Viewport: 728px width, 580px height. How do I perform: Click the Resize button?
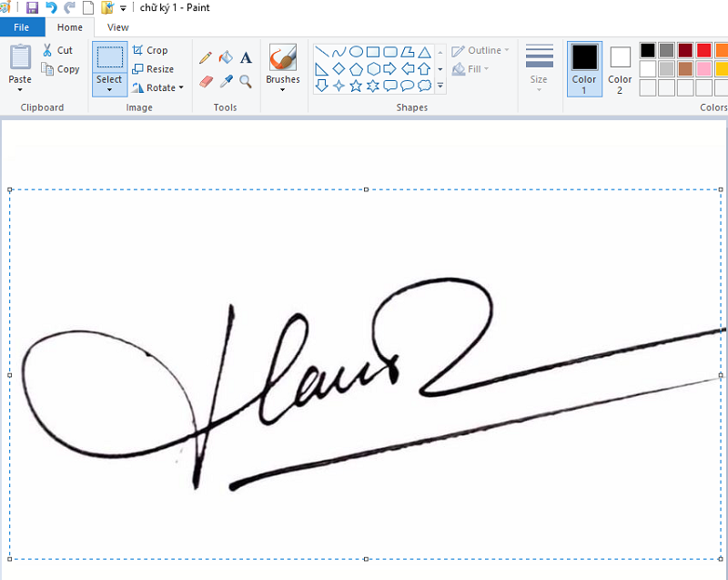click(x=153, y=69)
